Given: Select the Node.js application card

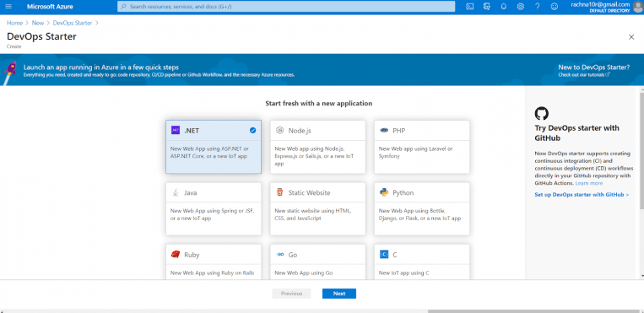Looking at the screenshot, I should pos(317,147).
